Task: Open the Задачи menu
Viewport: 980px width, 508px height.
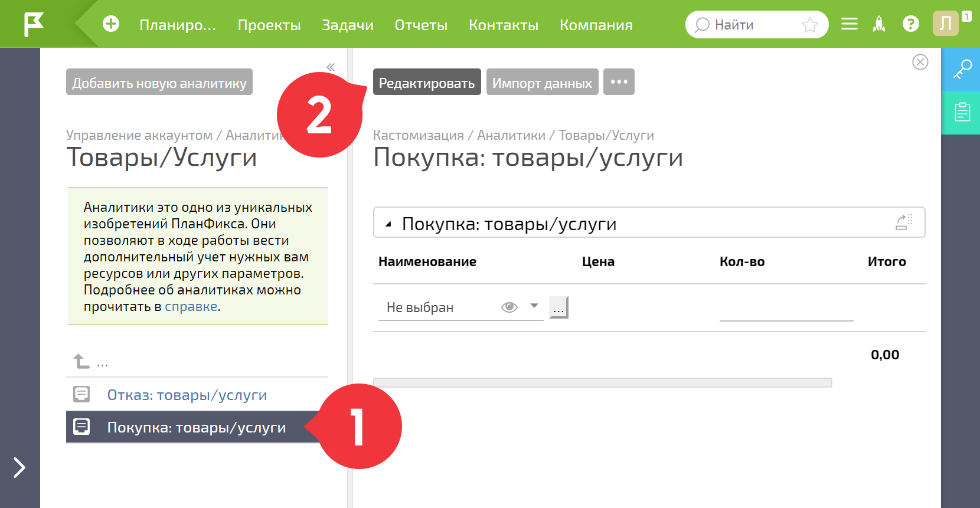Action: point(348,25)
